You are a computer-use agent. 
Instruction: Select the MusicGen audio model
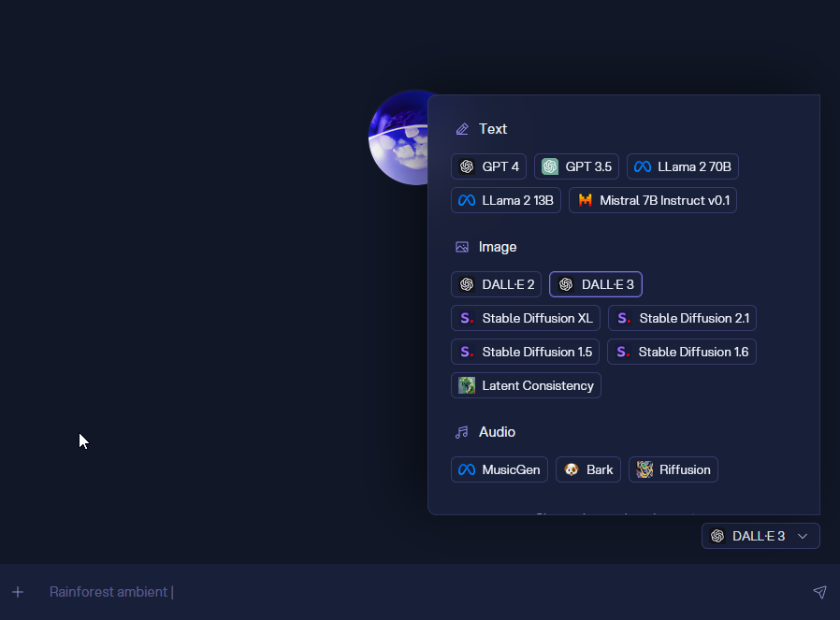[x=500, y=469]
